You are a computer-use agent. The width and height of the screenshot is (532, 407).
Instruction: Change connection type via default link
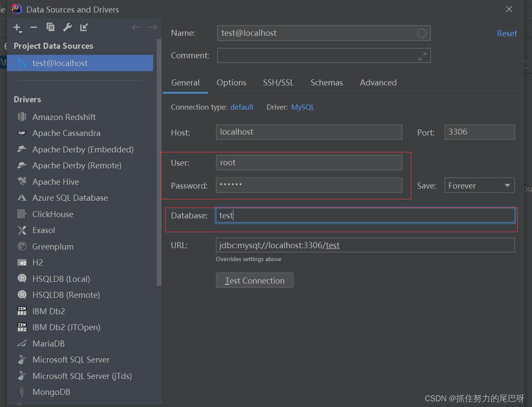pos(242,107)
